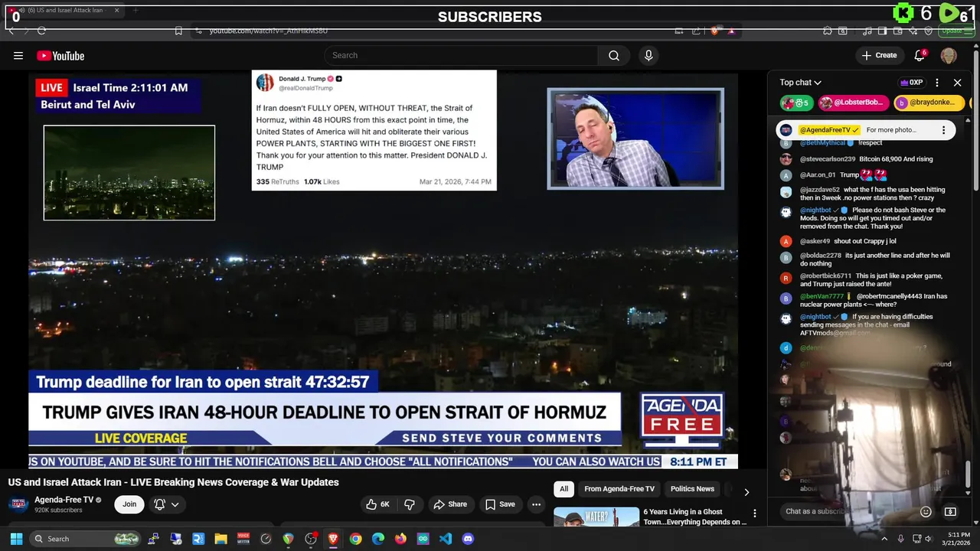Click the @stevecarlson239 chat username

(828, 159)
